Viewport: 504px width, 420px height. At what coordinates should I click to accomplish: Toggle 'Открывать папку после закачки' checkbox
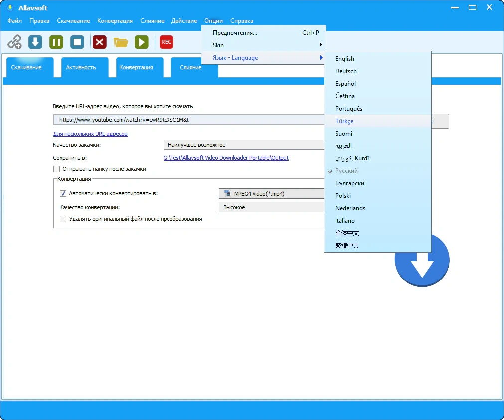point(56,169)
